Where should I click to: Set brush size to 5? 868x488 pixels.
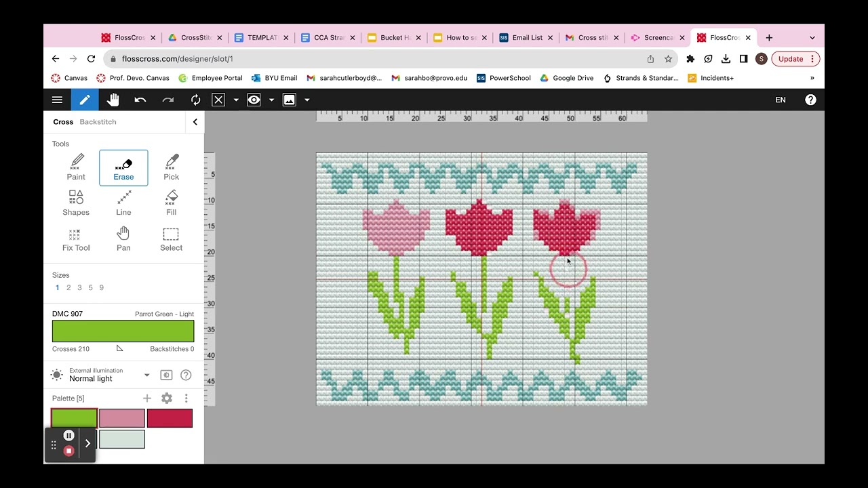tap(90, 287)
